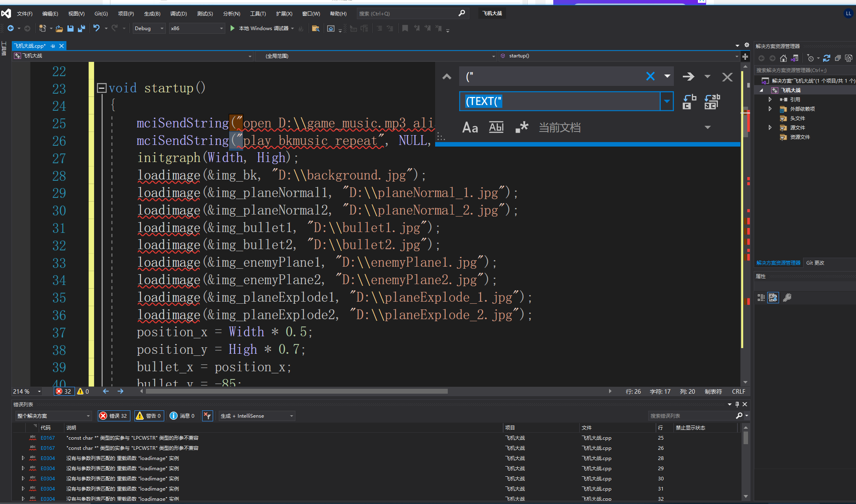The height and width of the screenshot is (504, 856).
Task: Click the Open File folder icon
Action: 59,28
